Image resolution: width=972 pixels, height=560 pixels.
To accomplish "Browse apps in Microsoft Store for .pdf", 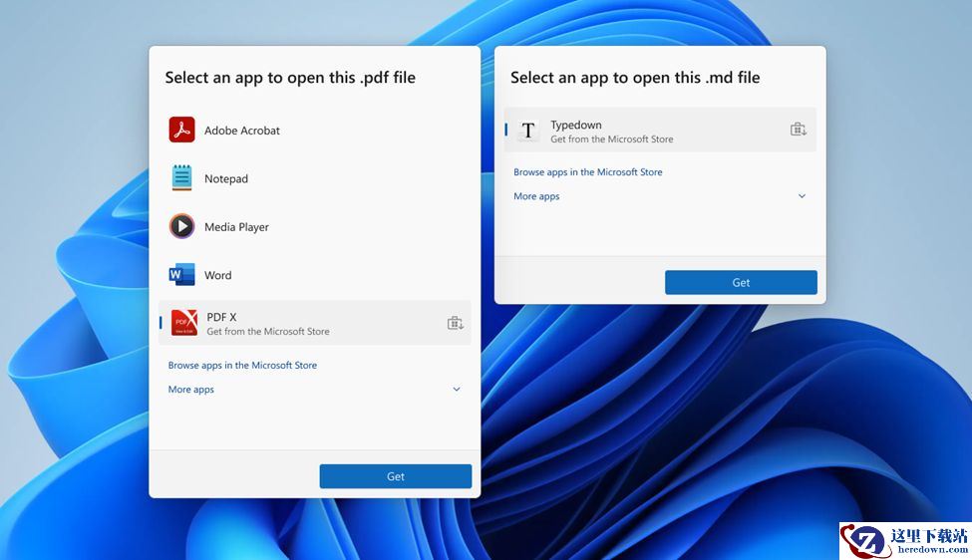I will (242, 366).
